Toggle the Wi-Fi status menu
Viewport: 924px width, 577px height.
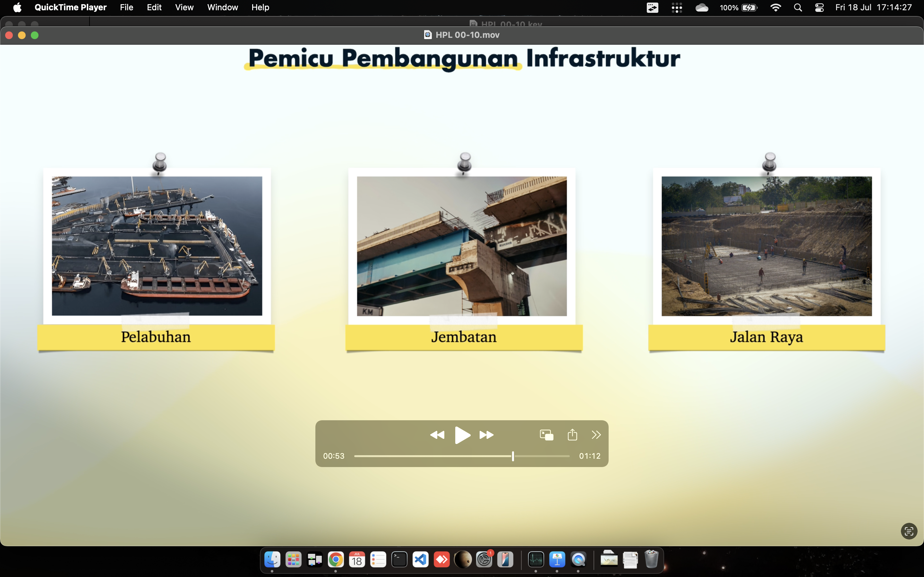coord(775,8)
